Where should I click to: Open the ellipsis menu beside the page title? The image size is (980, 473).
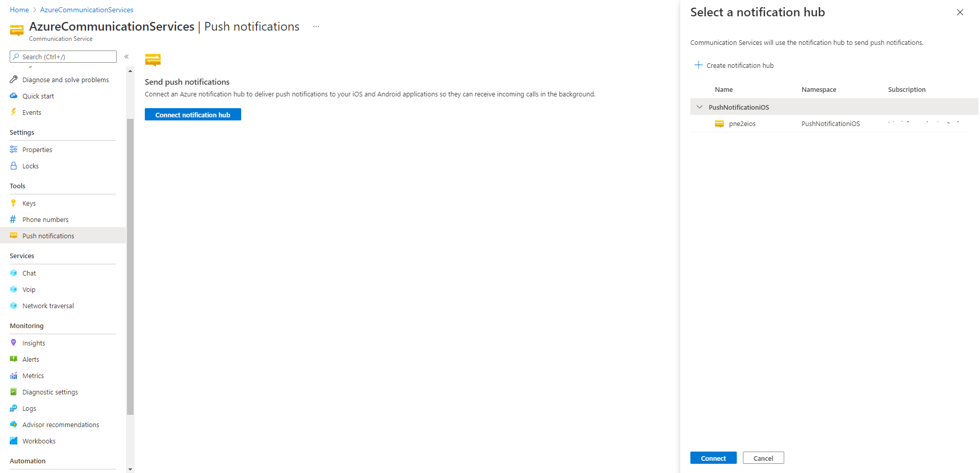316,26
